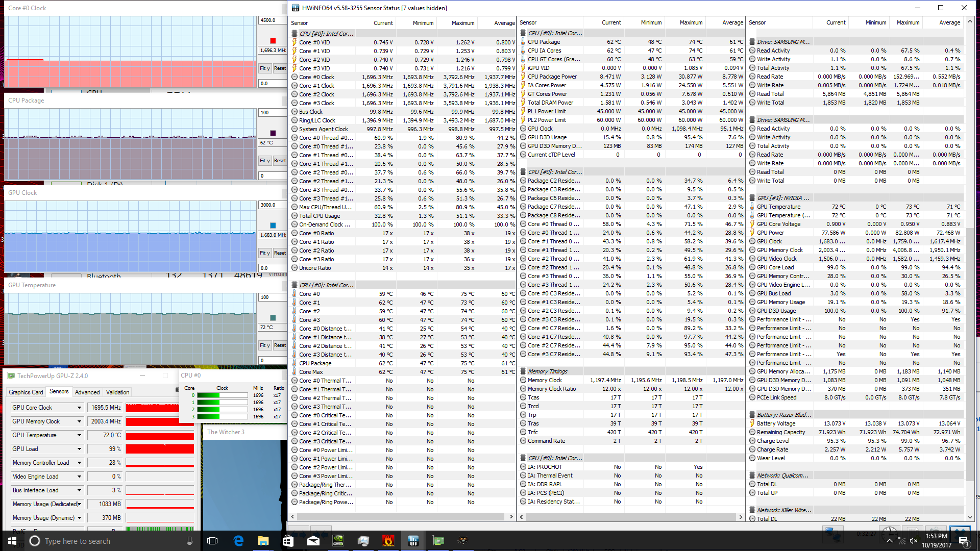Open the GPU Load dropdown in GPU-Z
The height and width of the screenshot is (551, 980).
click(79, 449)
